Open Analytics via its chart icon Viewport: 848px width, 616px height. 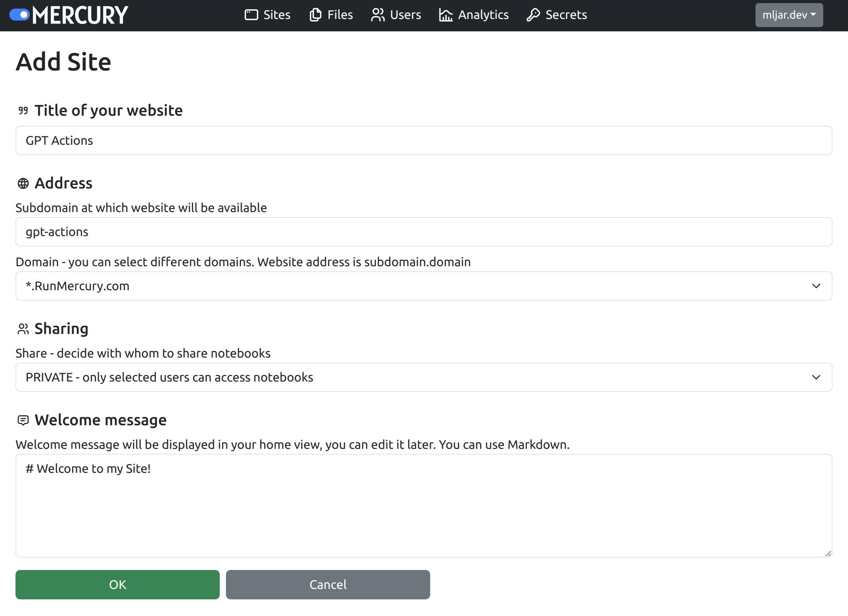click(445, 15)
